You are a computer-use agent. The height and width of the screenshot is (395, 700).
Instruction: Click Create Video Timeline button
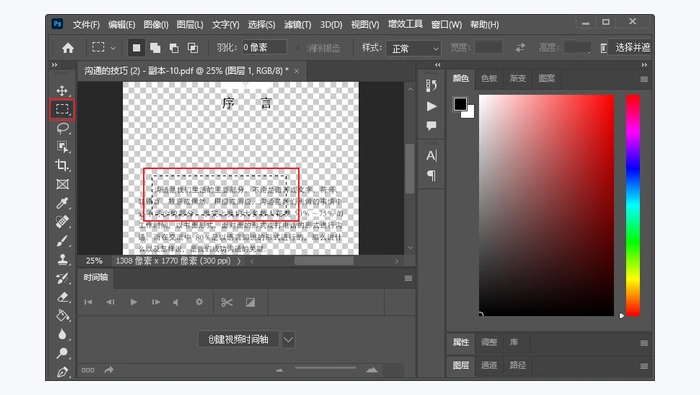pyautogui.click(x=238, y=340)
